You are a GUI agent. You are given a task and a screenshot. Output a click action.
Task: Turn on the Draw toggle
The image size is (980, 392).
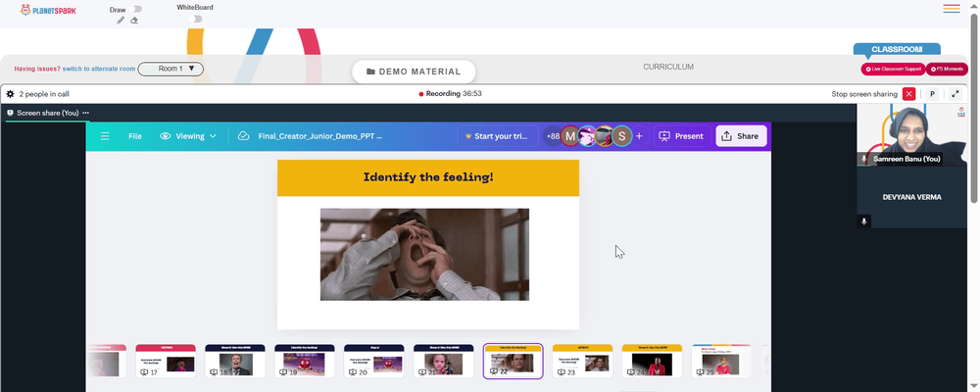[x=137, y=10]
